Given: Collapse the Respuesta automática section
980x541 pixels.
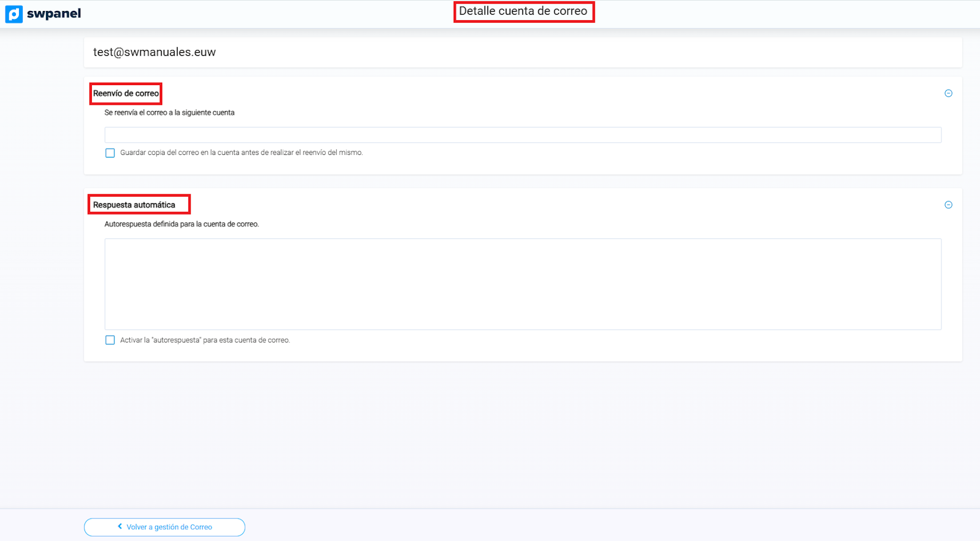Looking at the screenshot, I should (x=948, y=205).
